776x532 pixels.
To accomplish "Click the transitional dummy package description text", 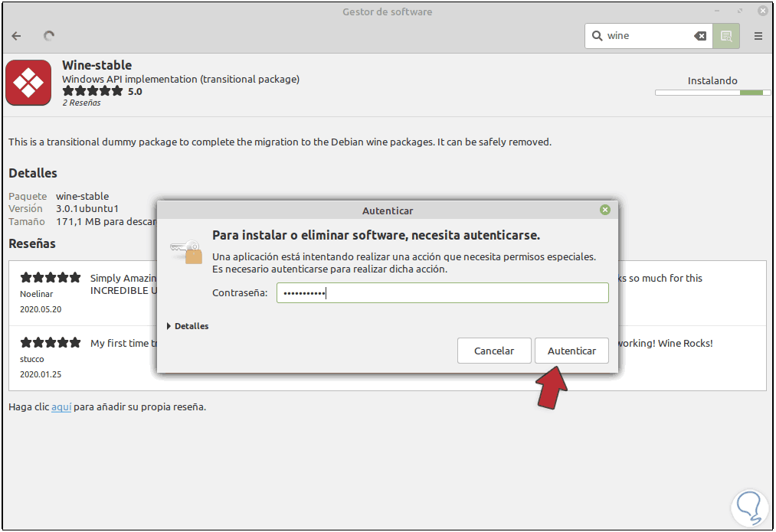I will 280,142.
